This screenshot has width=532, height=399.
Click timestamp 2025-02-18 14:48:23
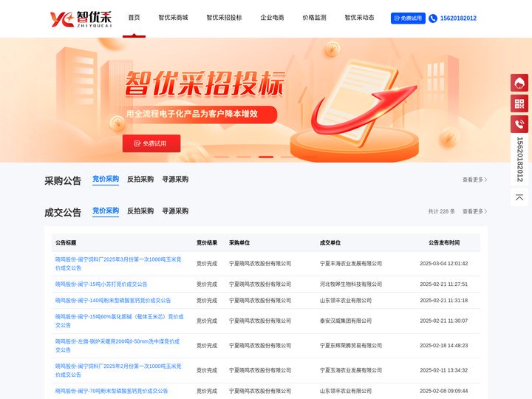[444, 346]
